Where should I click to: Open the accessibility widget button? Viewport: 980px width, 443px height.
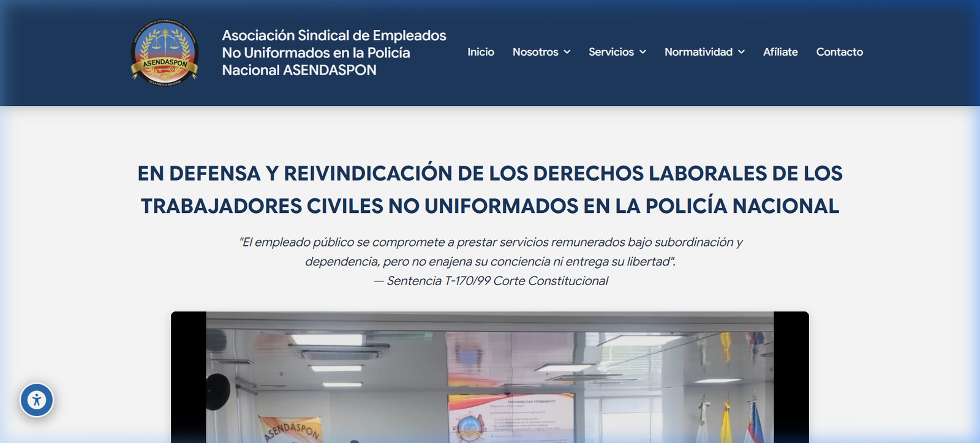(37, 400)
